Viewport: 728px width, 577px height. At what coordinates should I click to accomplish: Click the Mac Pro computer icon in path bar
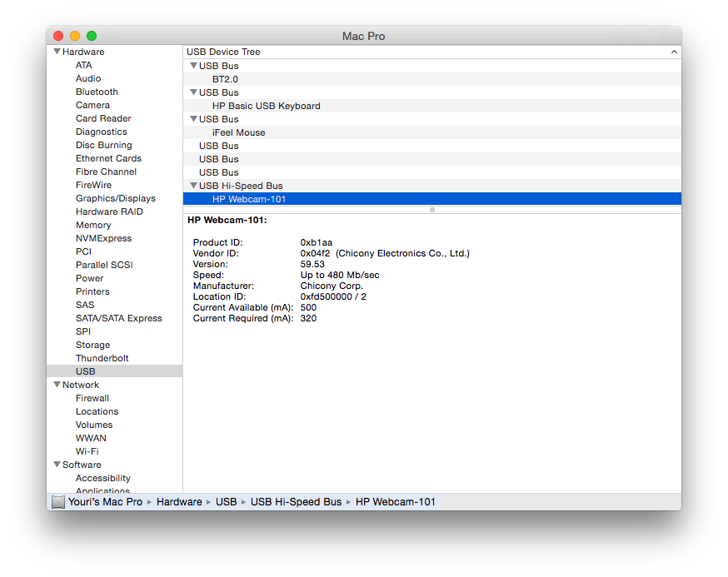[x=57, y=502]
